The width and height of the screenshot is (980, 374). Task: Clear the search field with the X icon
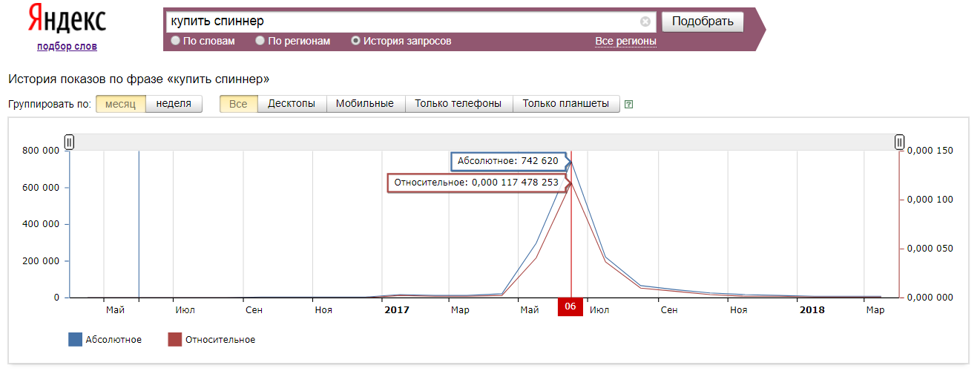(x=645, y=22)
